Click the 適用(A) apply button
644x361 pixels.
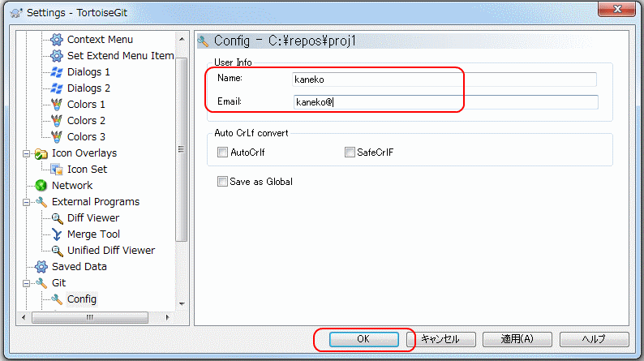(x=517, y=339)
